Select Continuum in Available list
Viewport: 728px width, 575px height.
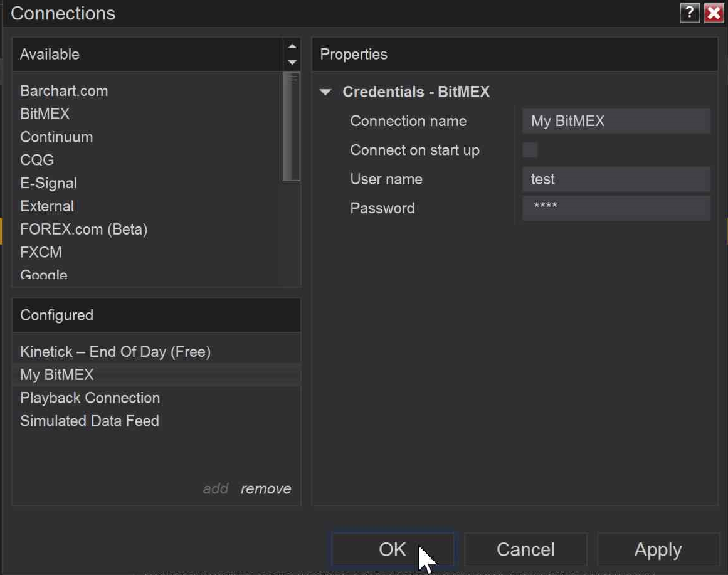pyautogui.click(x=56, y=137)
